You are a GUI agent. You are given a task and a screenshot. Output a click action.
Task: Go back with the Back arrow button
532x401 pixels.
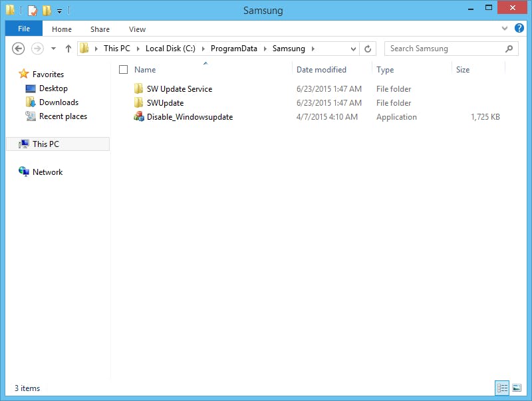click(x=19, y=49)
